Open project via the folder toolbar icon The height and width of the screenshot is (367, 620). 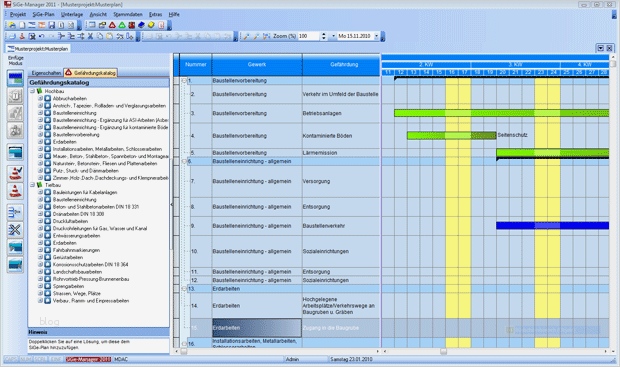point(12,25)
